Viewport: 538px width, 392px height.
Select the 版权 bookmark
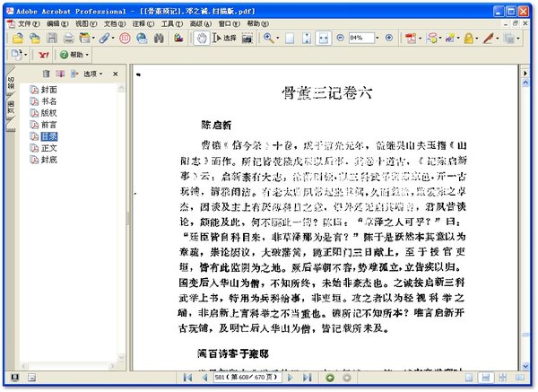[48, 113]
